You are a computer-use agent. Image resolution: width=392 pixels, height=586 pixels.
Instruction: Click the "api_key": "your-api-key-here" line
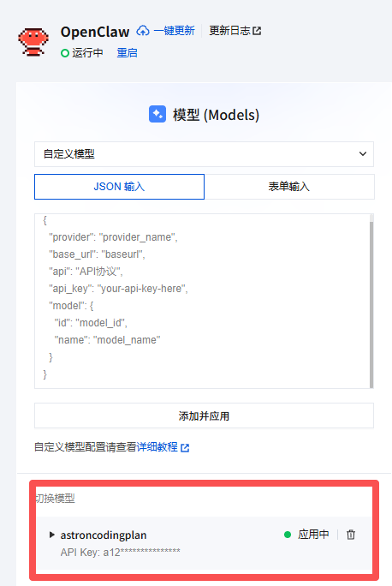tap(118, 289)
